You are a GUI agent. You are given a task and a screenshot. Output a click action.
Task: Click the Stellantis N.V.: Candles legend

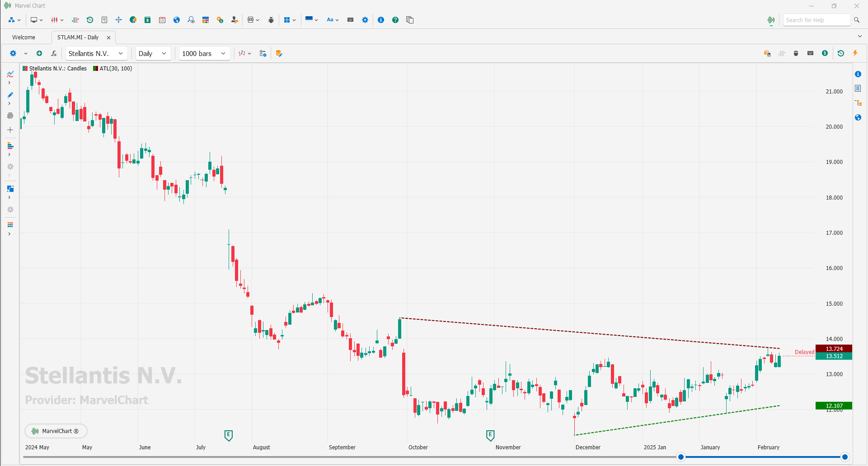(x=55, y=69)
